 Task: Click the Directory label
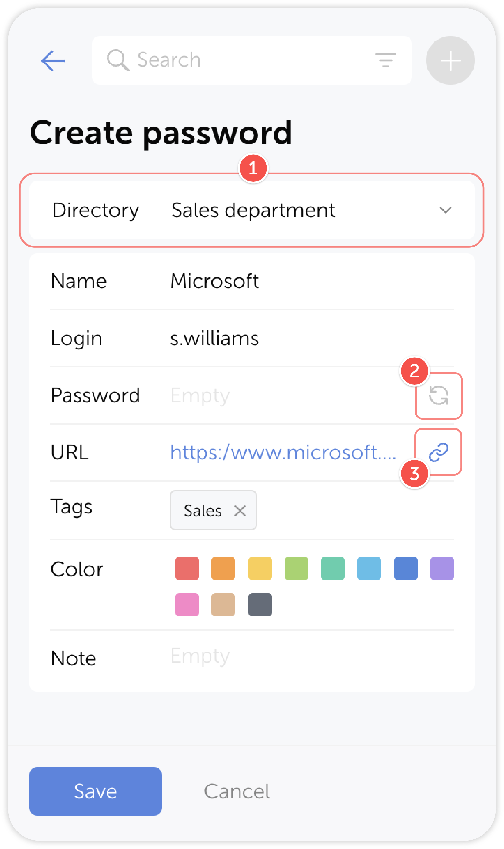(95, 210)
